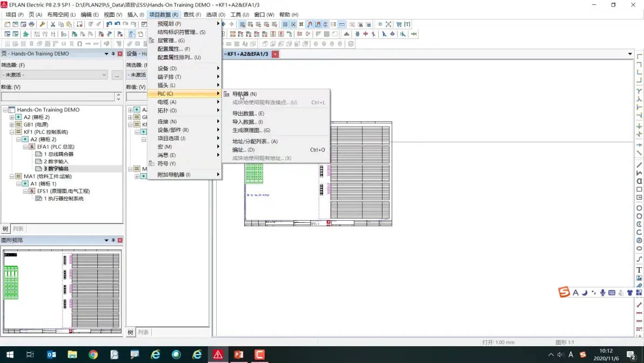Expand the 连接 (N) submenu
Screen dimensions: 644x363
pos(184,122)
